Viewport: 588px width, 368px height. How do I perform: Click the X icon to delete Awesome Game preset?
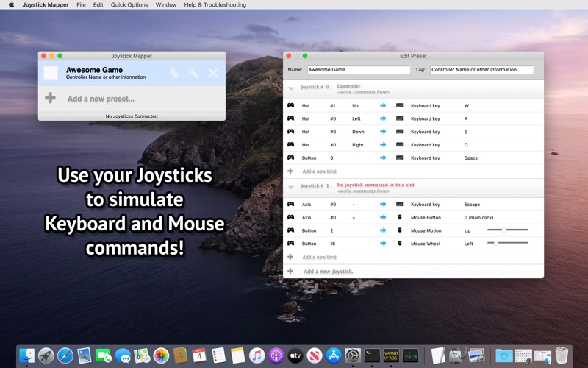tap(213, 73)
